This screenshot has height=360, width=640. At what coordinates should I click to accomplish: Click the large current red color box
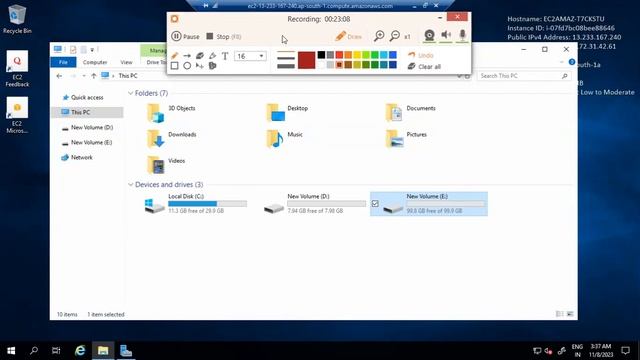(307, 60)
